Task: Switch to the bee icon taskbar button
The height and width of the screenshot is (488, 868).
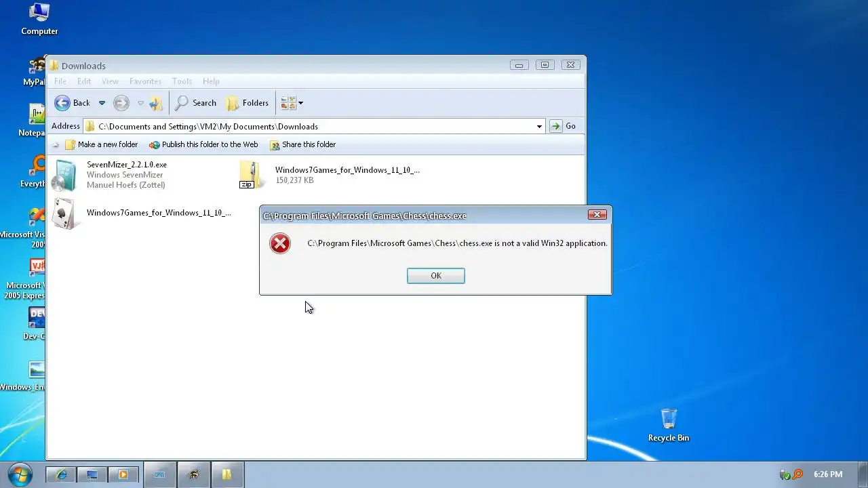Action: [x=194, y=474]
